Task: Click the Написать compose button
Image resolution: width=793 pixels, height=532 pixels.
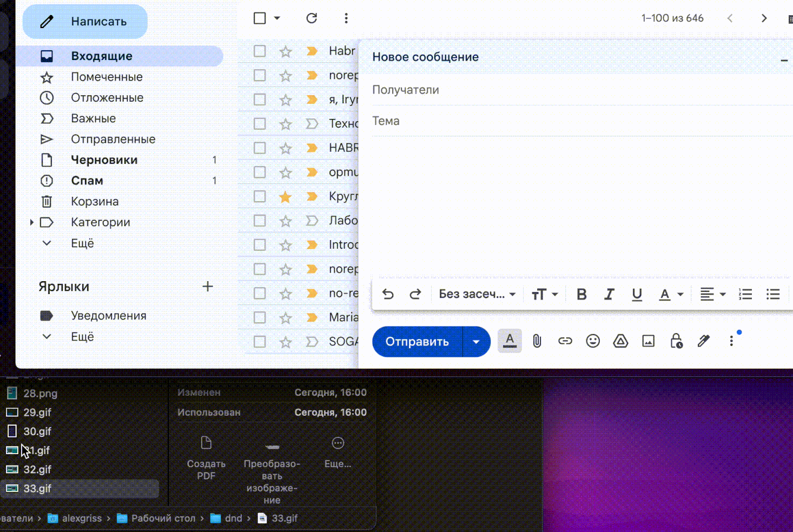Action: pyautogui.click(x=85, y=22)
